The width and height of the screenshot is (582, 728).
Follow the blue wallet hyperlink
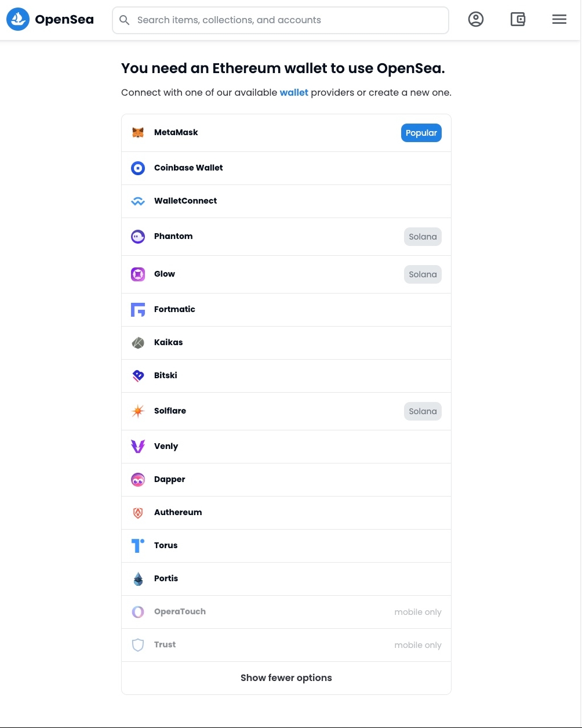[x=294, y=93]
